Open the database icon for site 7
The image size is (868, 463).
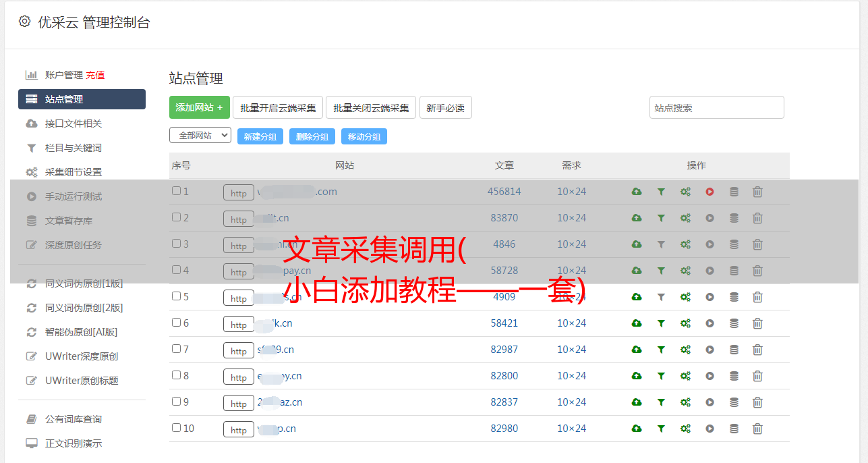pyautogui.click(x=734, y=350)
